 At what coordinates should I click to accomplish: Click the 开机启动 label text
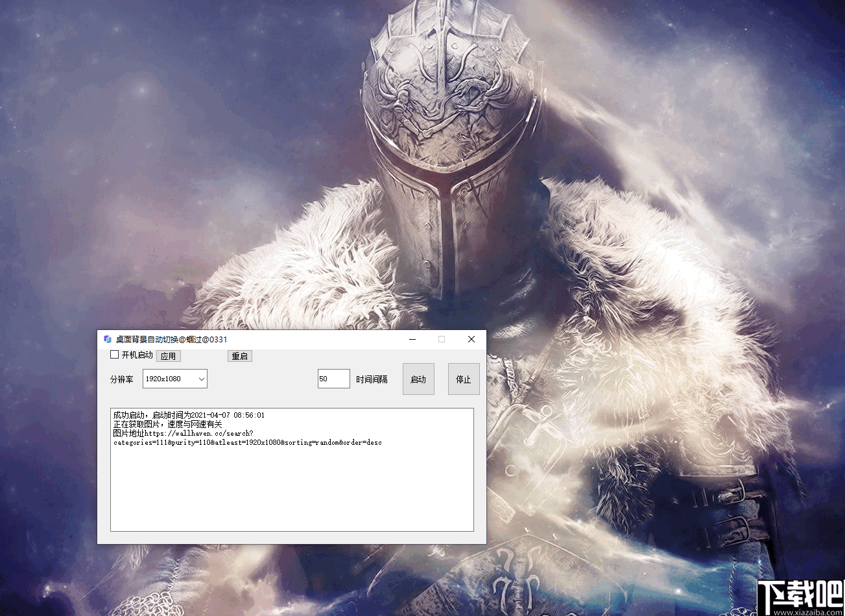137,355
